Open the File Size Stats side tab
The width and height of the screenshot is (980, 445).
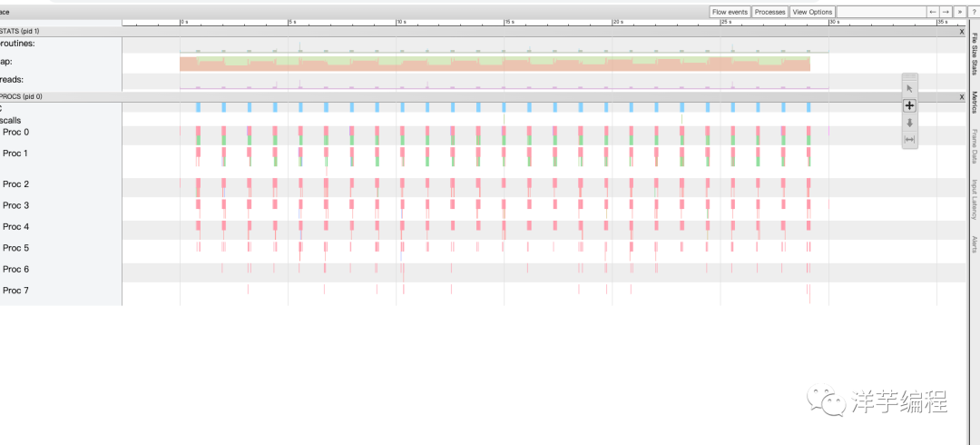[x=975, y=54]
